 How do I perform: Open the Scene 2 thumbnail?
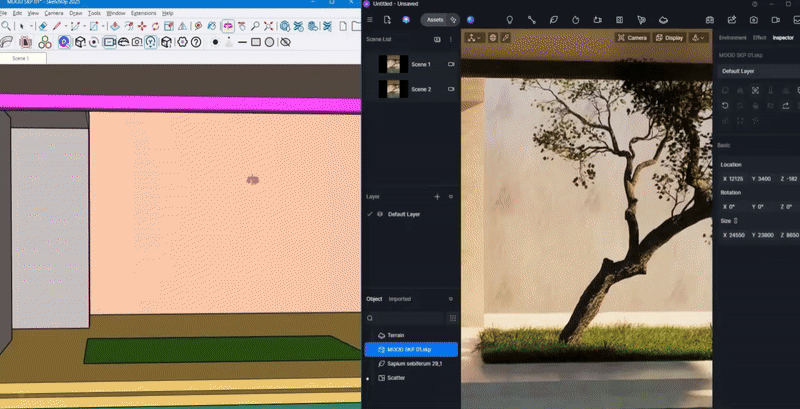point(393,89)
